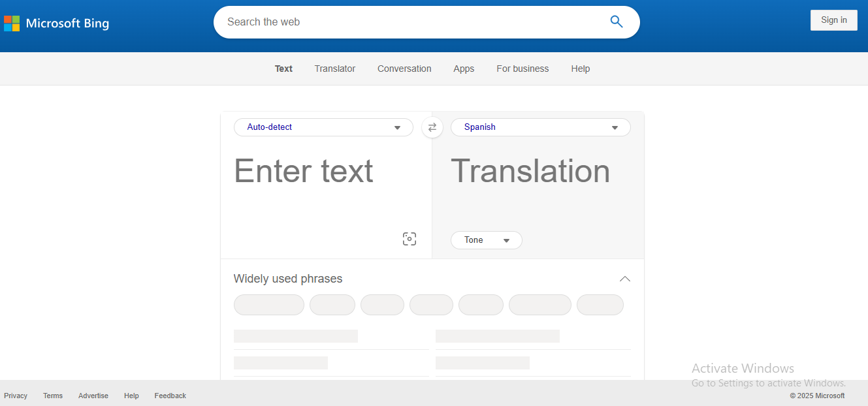Open the Privacy footer link
868x406 pixels.
[16, 396]
